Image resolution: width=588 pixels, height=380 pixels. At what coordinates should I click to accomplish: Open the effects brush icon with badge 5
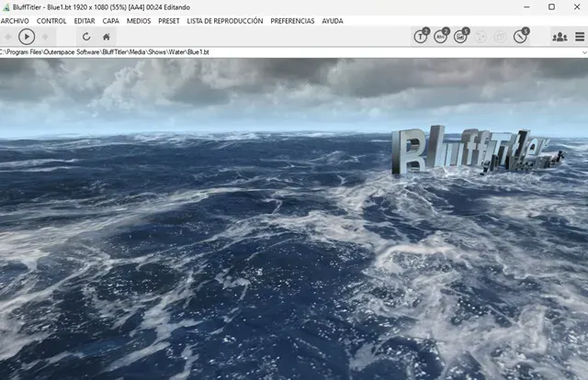tap(521, 36)
